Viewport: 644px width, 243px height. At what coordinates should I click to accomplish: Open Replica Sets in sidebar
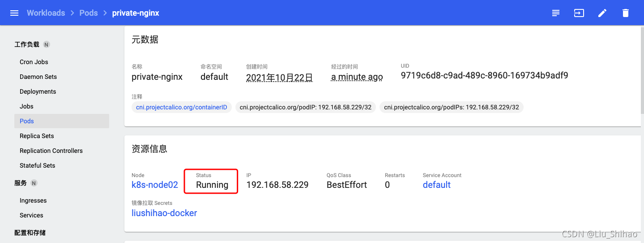pyautogui.click(x=37, y=136)
